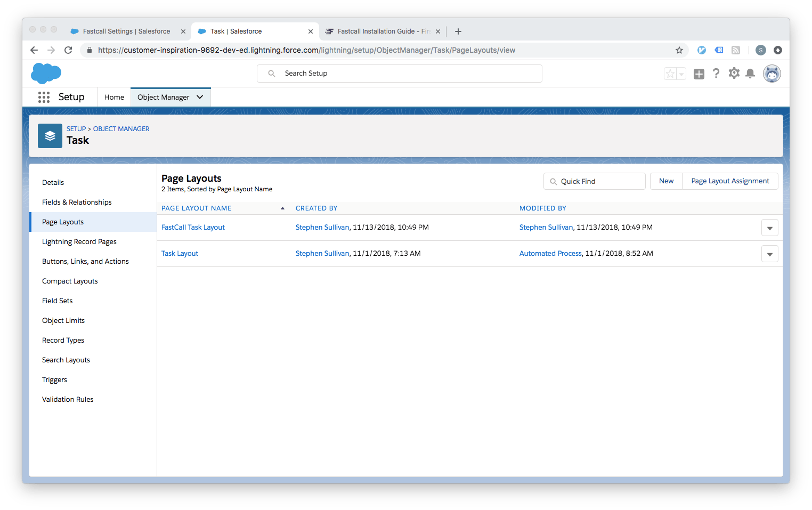Click the Help question mark icon

click(x=716, y=74)
